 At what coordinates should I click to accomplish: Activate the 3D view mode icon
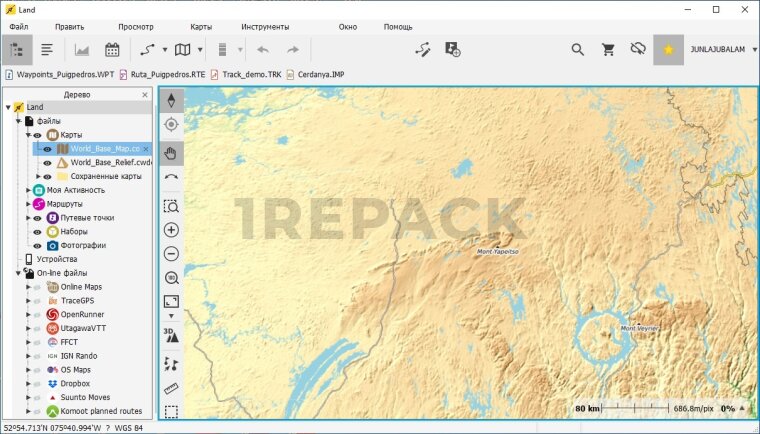[171, 336]
